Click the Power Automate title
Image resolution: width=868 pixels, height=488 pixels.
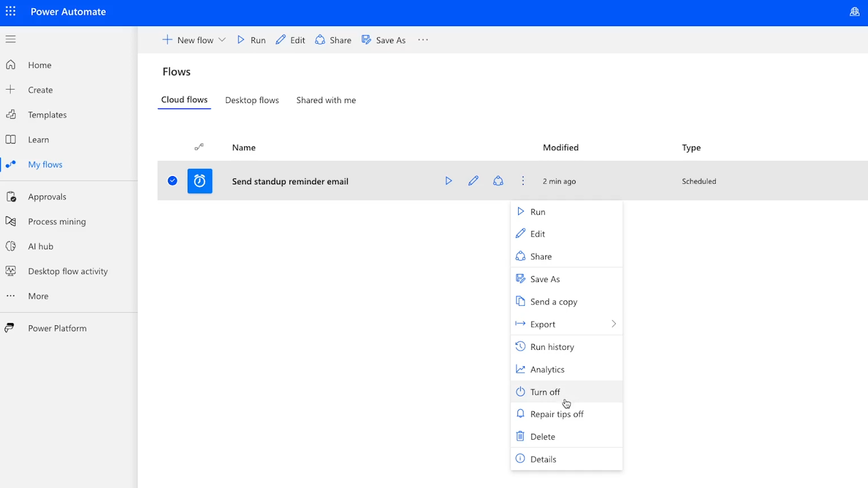tap(68, 12)
